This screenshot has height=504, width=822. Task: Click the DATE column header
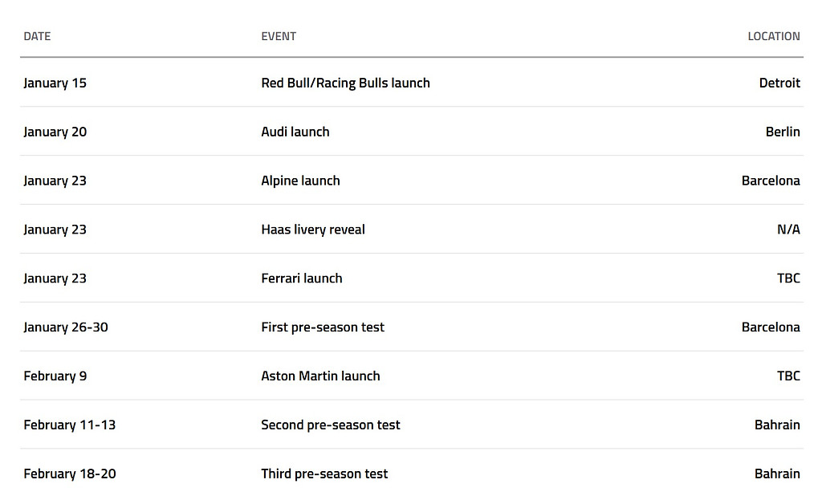point(37,36)
